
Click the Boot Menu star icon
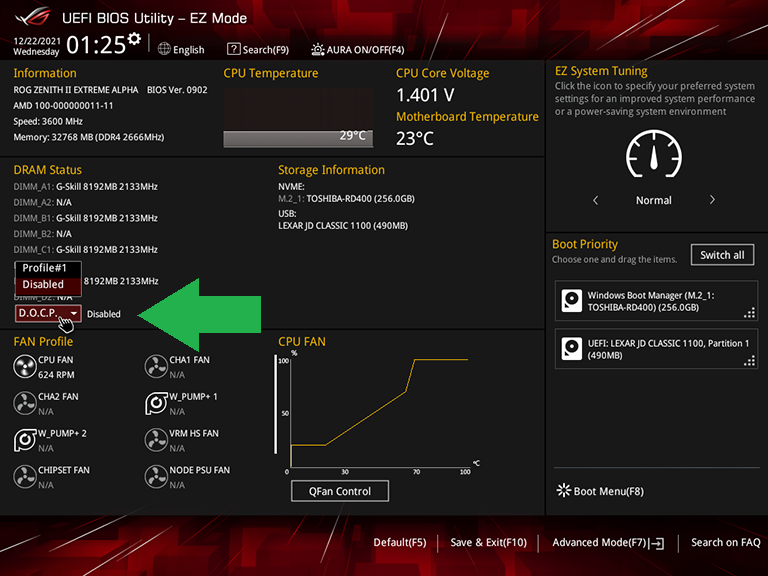click(x=564, y=490)
